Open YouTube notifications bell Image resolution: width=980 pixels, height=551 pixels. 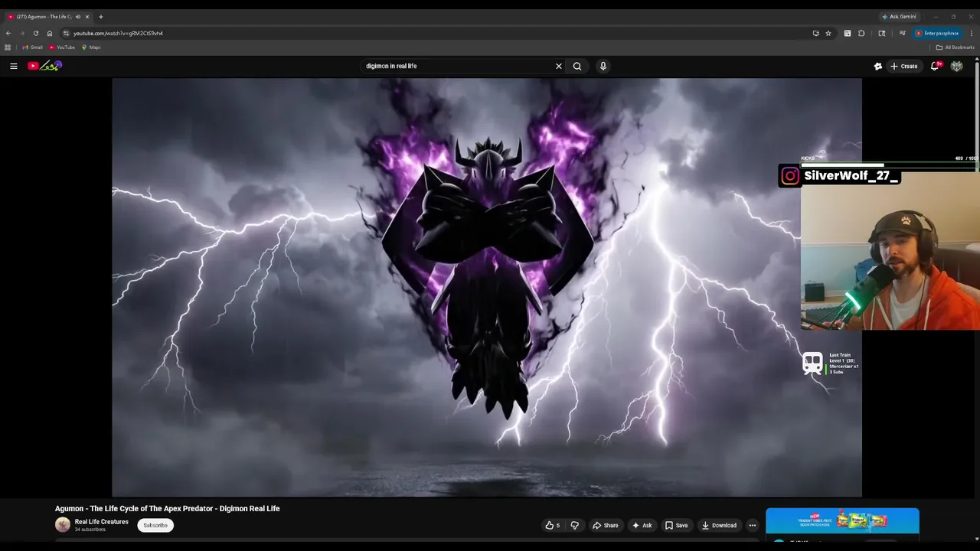pyautogui.click(x=935, y=66)
